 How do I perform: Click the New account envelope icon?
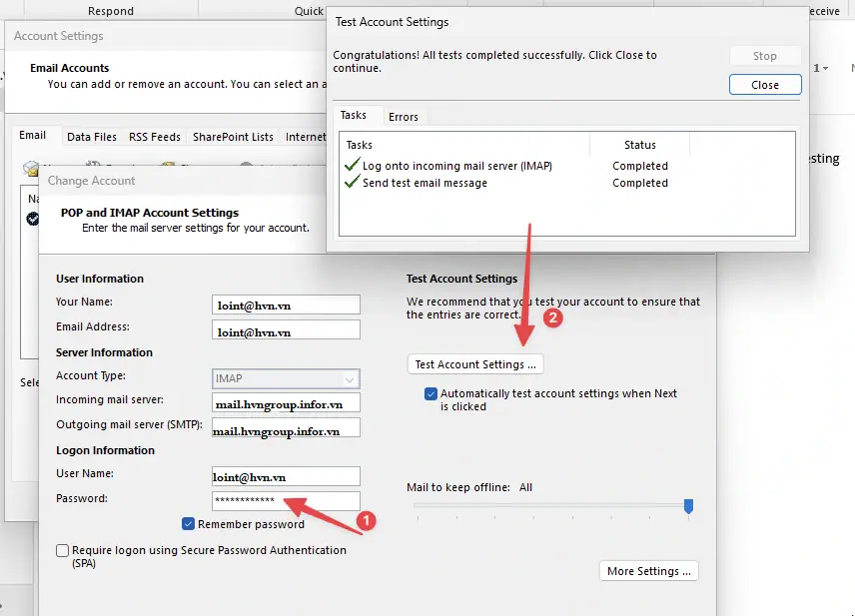pos(30,168)
